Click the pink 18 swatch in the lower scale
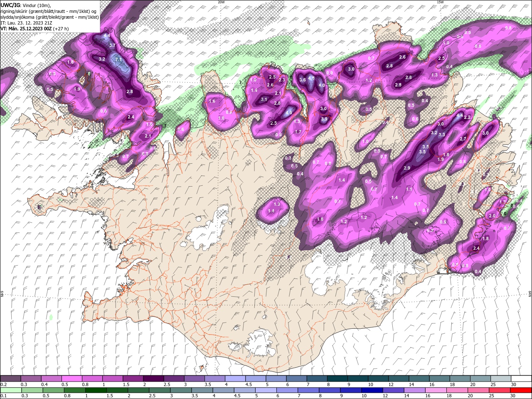 coord(457,390)
